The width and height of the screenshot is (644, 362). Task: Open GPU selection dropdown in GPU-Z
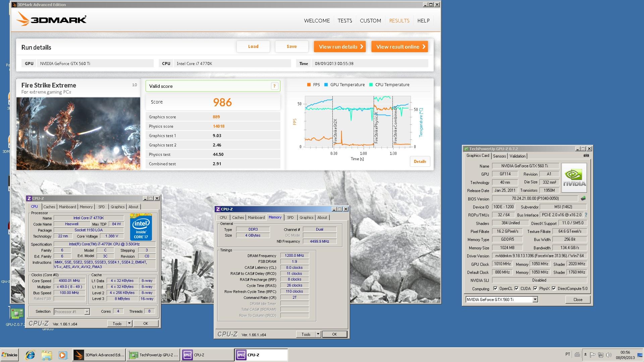click(x=535, y=299)
